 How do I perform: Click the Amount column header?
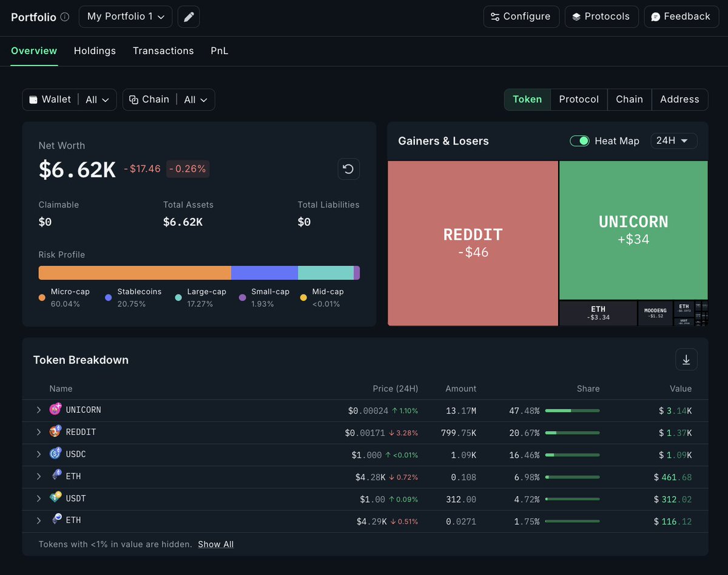coord(461,389)
